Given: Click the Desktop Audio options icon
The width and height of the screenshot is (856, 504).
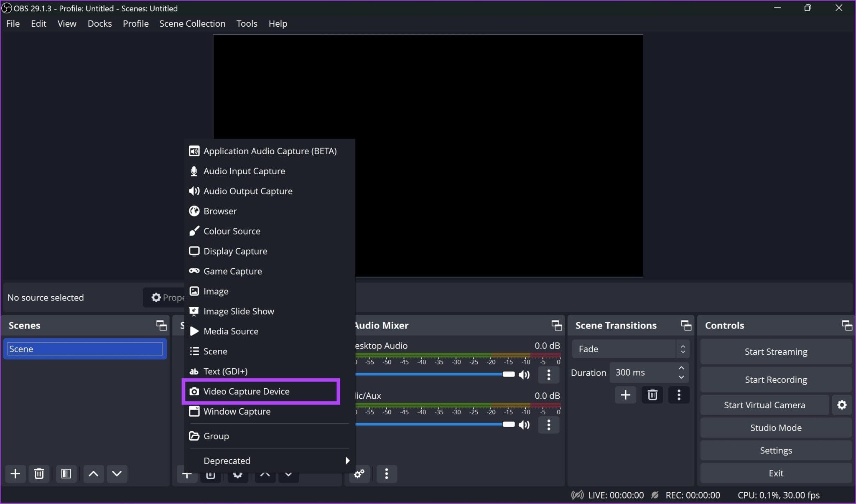Looking at the screenshot, I should pyautogui.click(x=548, y=374).
